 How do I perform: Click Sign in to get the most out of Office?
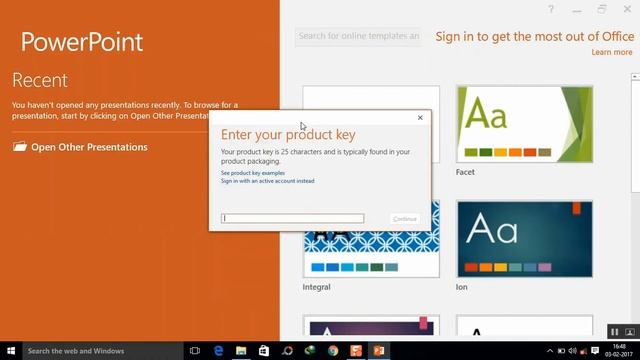pos(535,36)
